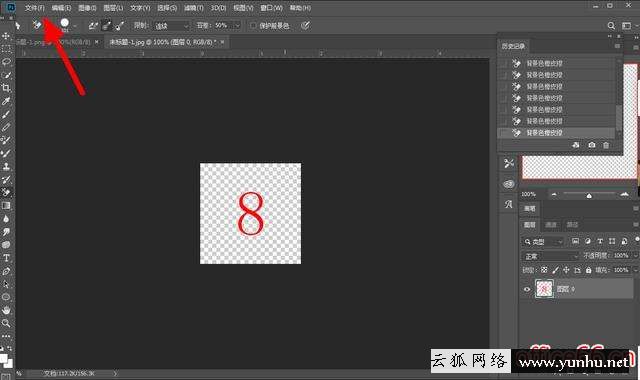Viewport: 640px width, 380px height.
Task: Open the Edit Toolbar three-dots button
Action: coord(6,336)
